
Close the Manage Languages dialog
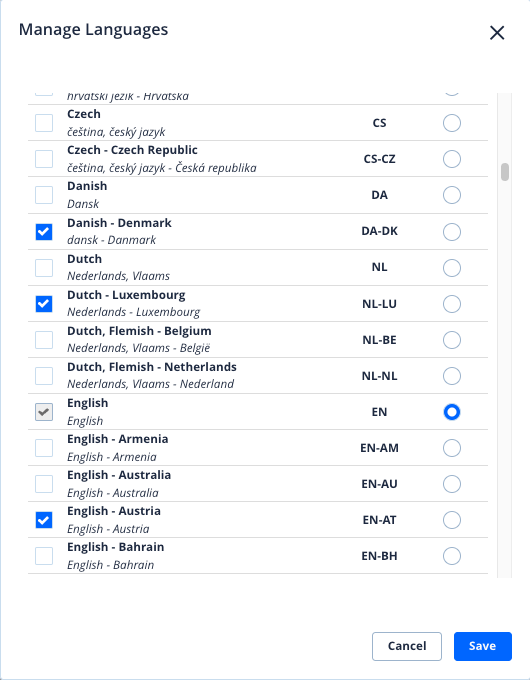pos(497,33)
